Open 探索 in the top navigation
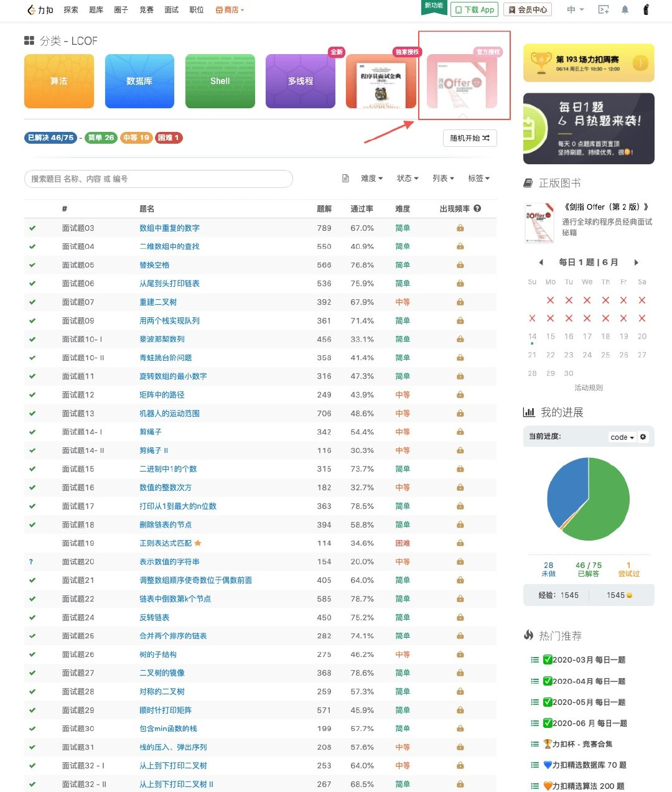Image resolution: width=672 pixels, height=792 pixels. click(x=71, y=10)
